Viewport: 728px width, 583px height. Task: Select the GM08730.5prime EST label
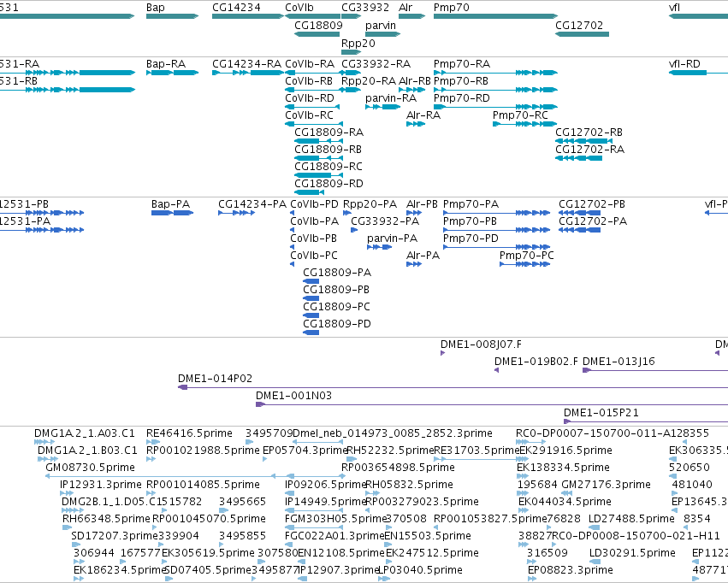[90, 468]
